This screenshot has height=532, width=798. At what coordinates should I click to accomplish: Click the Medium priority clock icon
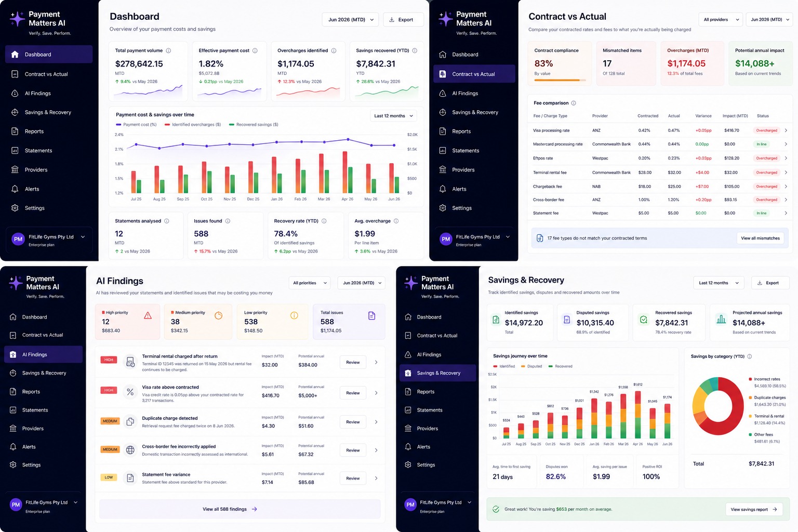(219, 316)
